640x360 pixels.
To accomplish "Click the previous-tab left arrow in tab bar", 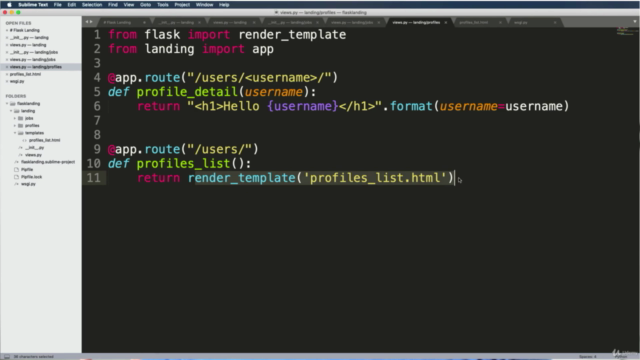I will pos(87,22).
